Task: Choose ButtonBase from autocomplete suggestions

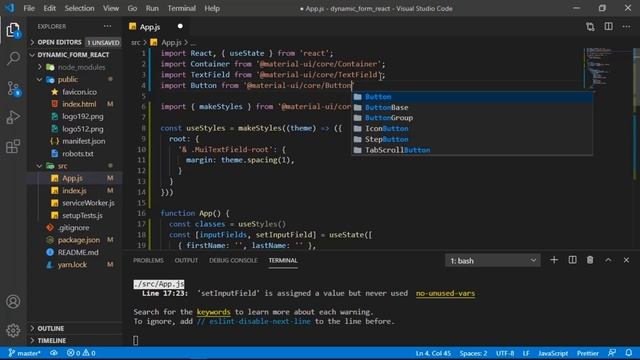Action: pos(473,107)
